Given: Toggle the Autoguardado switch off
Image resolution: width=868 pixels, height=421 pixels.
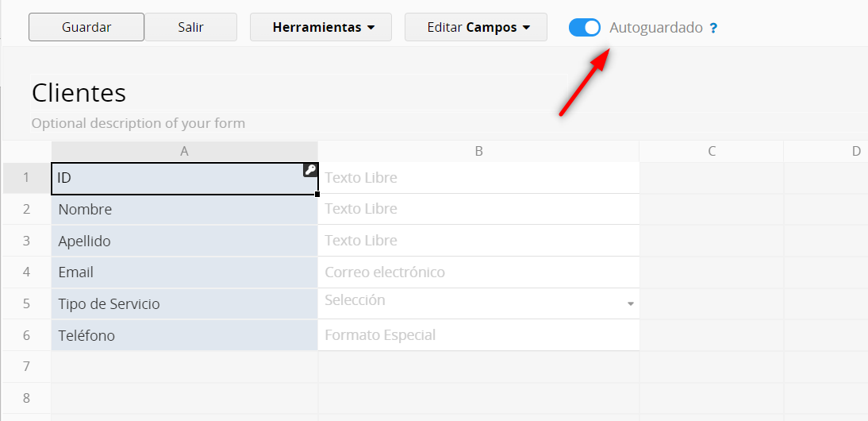Looking at the screenshot, I should click(585, 28).
